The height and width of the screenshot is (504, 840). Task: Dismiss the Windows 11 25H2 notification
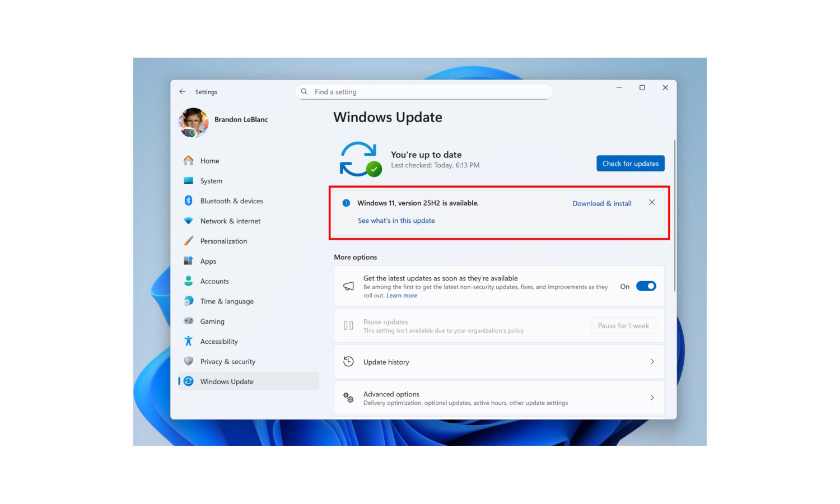pyautogui.click(x=651, y=202)
